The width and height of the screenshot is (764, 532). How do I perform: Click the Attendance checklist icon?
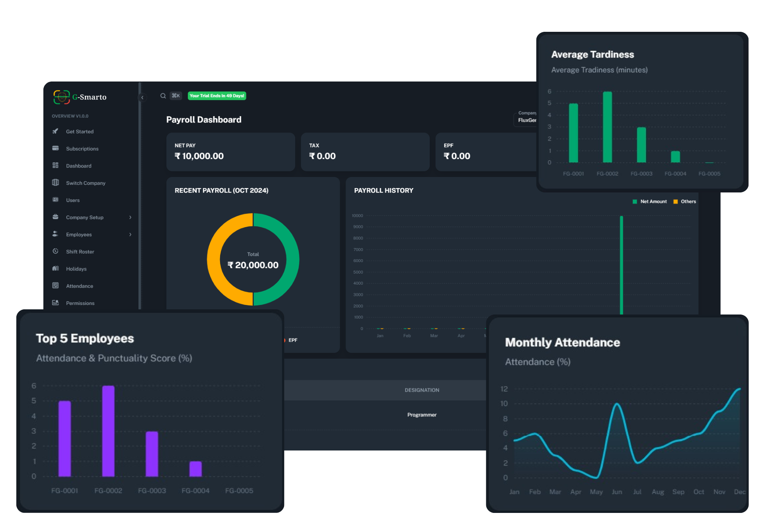click(55, 285)
